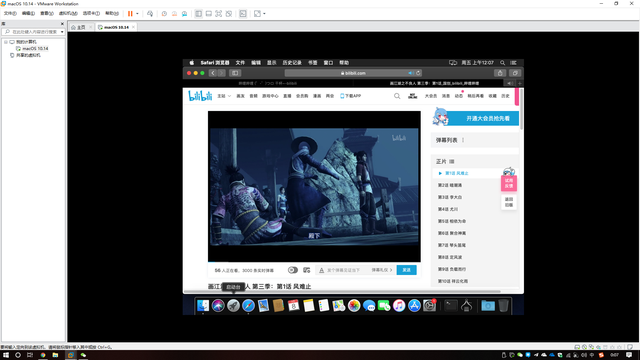Click the unity mode toolbar icon

tap(229, 13)
